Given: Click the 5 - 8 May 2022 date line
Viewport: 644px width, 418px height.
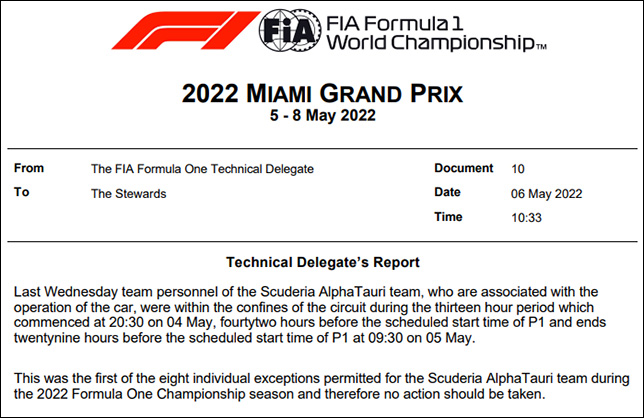Looking at the screenshot, I should point(322,115).
